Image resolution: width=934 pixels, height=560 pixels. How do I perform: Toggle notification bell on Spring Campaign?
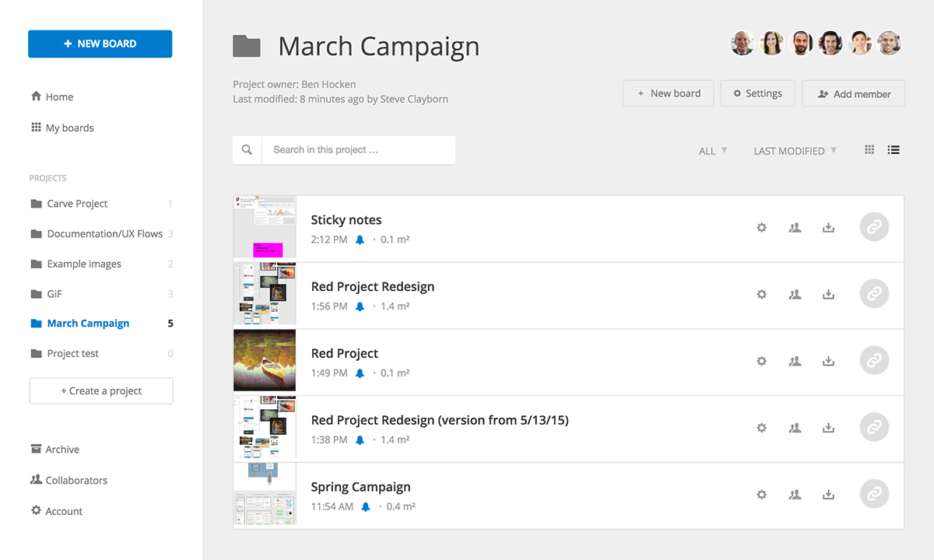(366, 506)
